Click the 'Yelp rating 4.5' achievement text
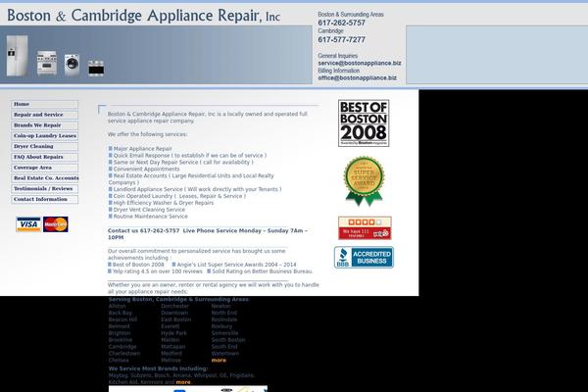 pos(157,271)
